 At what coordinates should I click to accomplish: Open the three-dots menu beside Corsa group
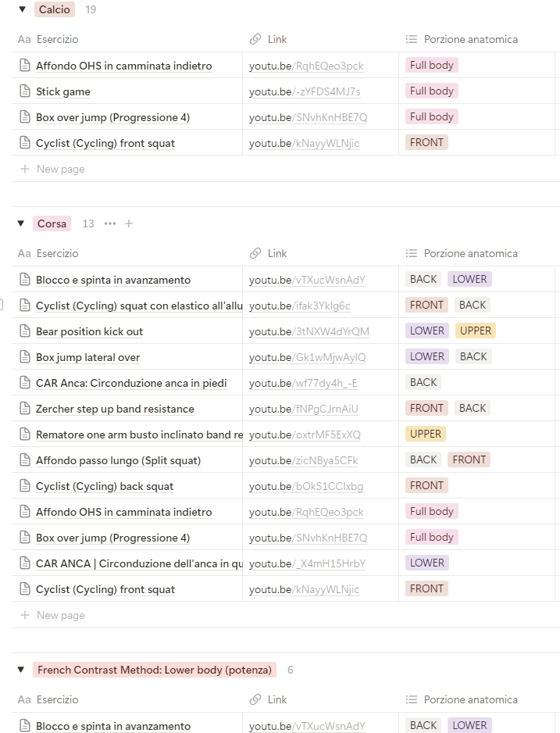click(x=110, y=223)
